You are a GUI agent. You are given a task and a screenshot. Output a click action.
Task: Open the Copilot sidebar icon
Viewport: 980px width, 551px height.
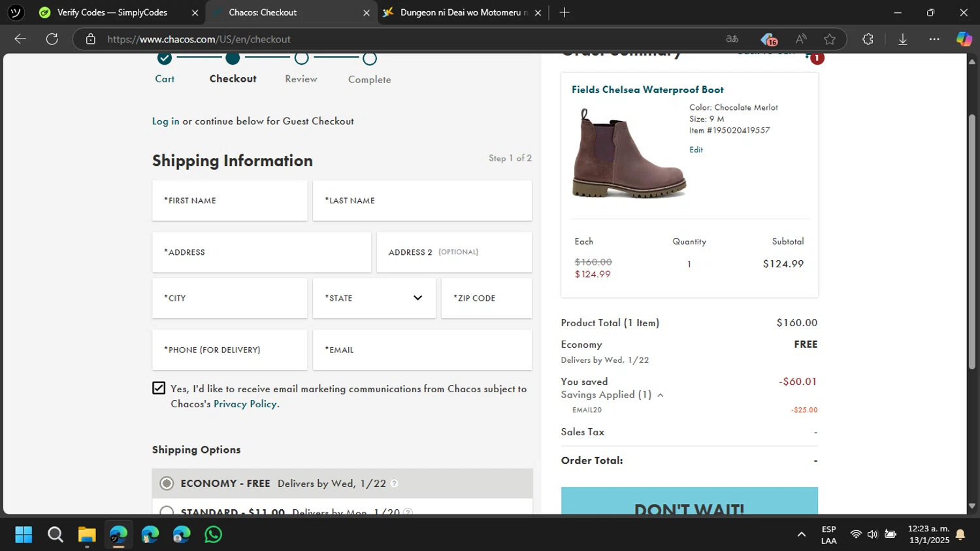(964, 39)
